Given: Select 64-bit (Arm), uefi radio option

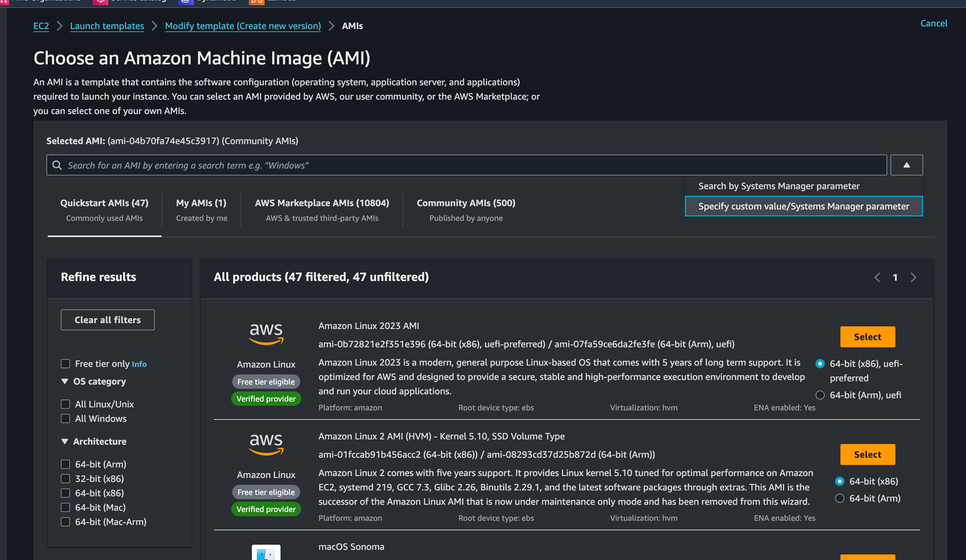Looking at the screenshot, I should (820, 395).
